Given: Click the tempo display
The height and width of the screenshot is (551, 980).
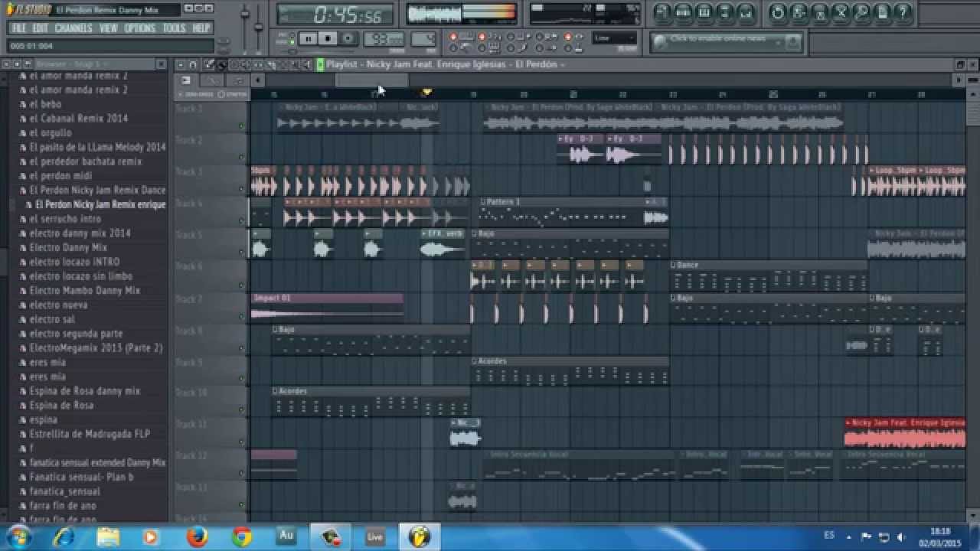Looking at the screenshot, I should (x=384, y=38).
